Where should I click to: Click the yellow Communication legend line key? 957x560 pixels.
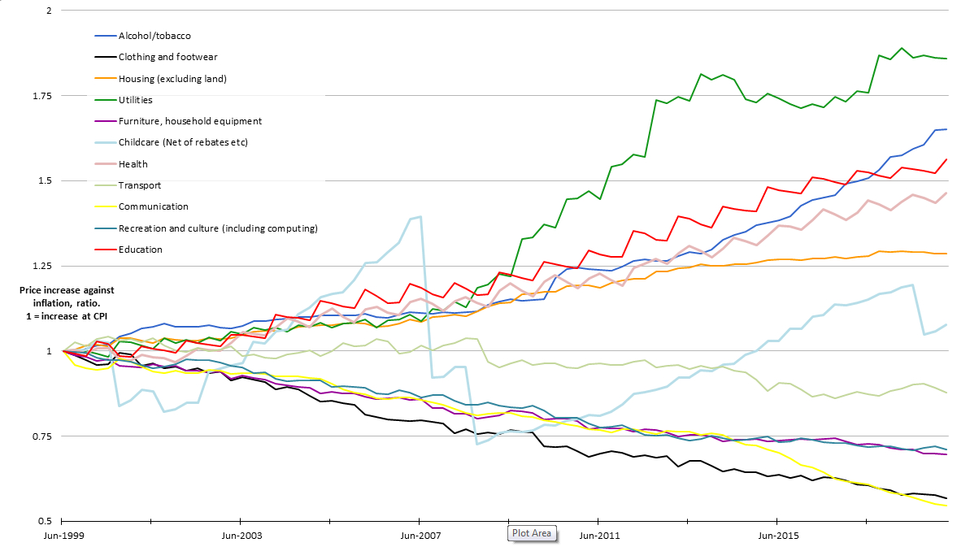[106, 206]
